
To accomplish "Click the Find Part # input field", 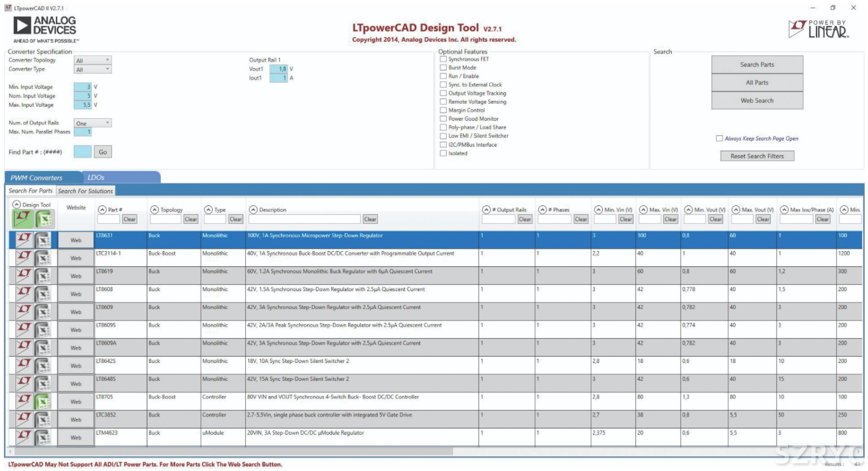I will point(83,153).
